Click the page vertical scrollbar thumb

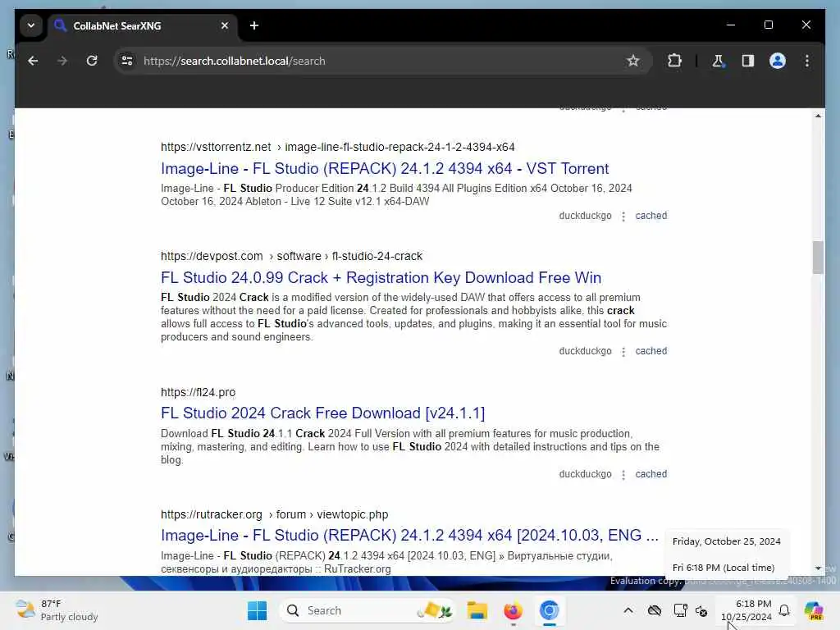(x=818, y=258)
